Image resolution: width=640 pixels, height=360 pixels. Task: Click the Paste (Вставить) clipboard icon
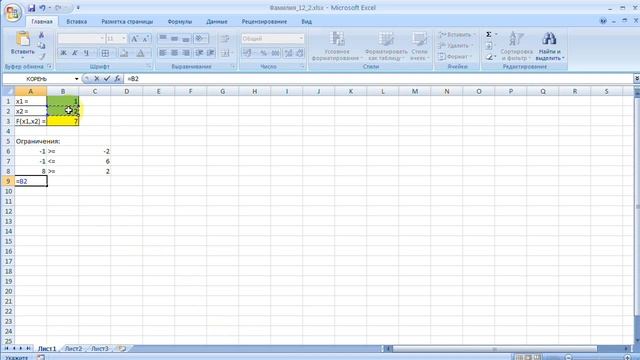point(22,39)
